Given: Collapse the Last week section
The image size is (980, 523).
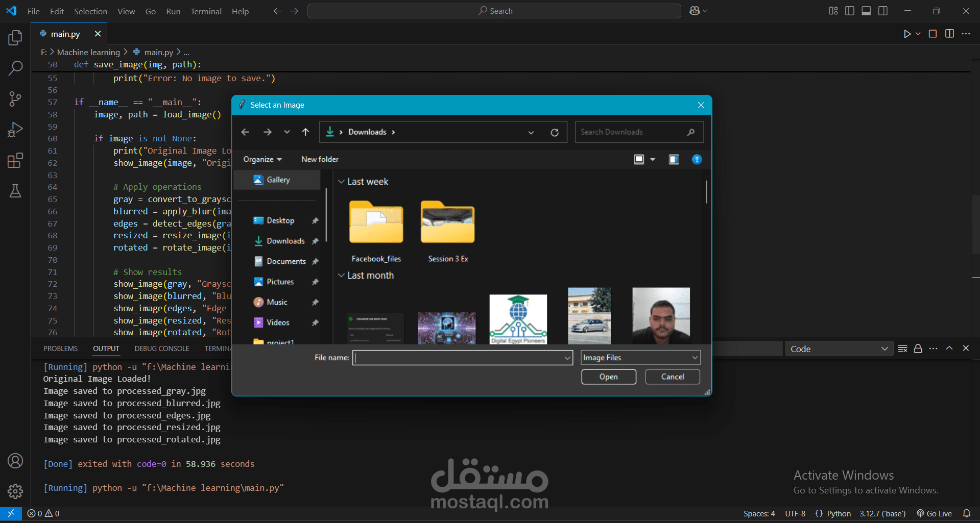Looking at the screenshot, I should coord(341,182).
